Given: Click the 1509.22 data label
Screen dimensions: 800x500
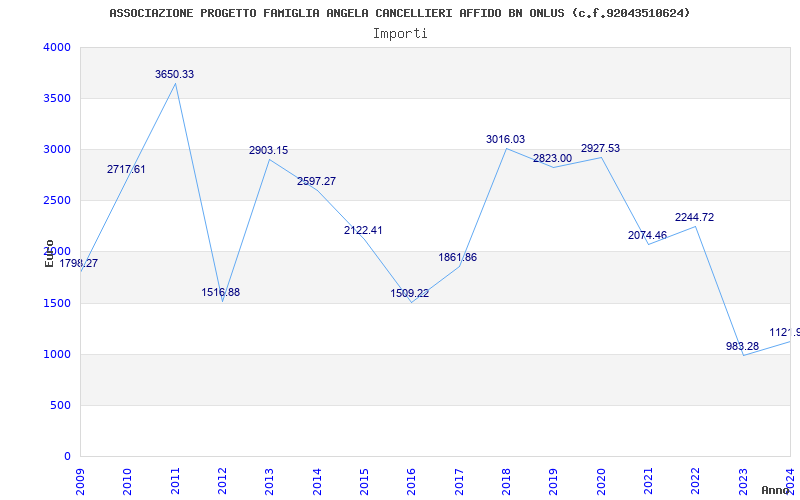Looking at the screenshot, I should click(410, 293).
